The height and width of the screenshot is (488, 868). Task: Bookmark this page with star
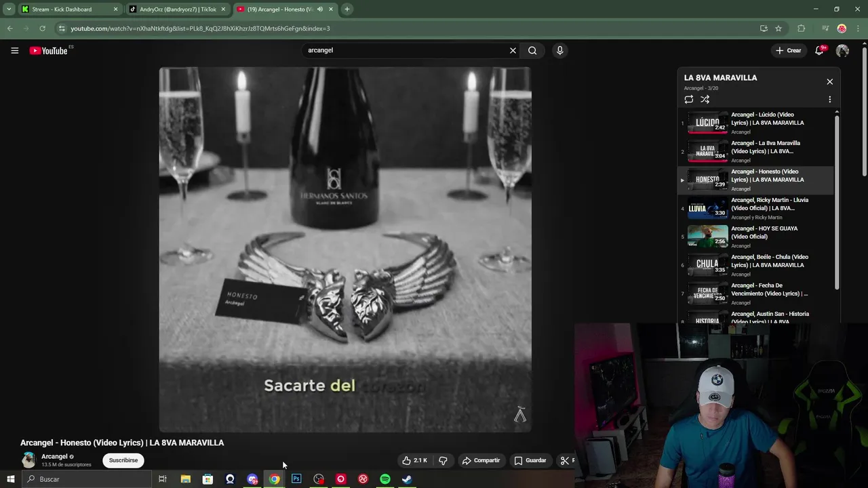point(778,28)
